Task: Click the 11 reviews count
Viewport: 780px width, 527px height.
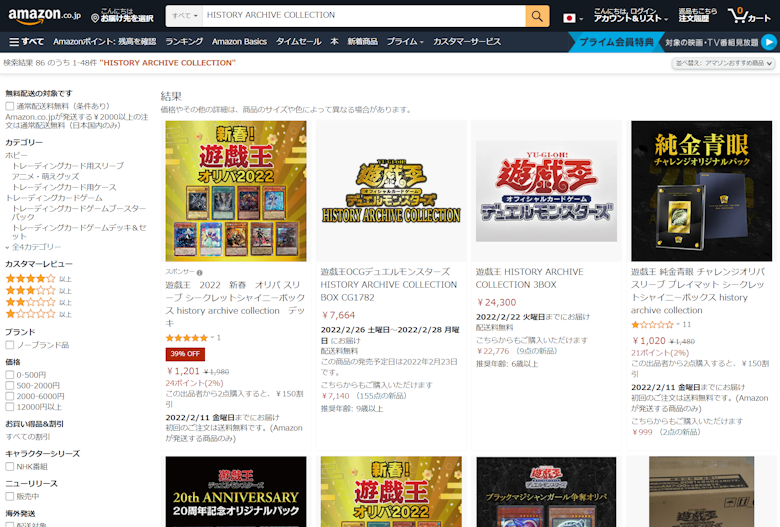Action: (686, 324)
